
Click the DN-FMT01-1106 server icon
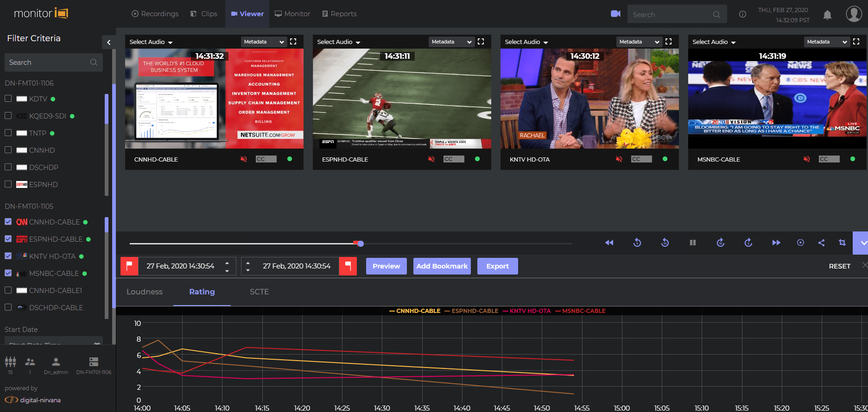pos(94,362)
